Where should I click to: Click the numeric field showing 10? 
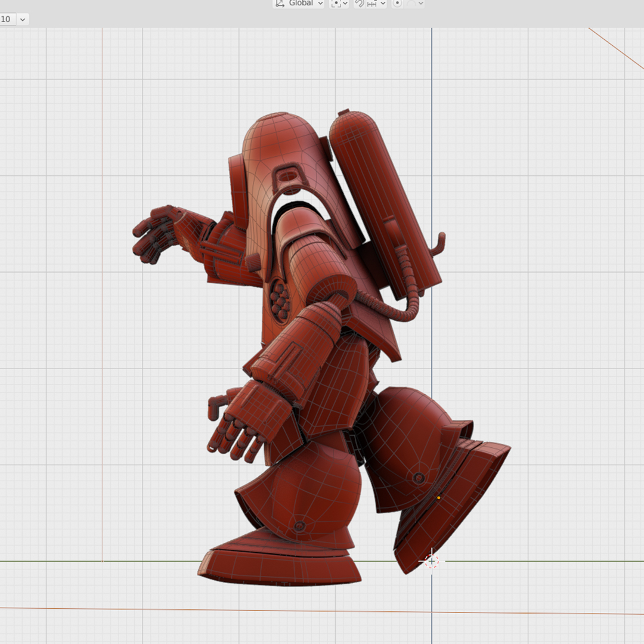point(7,19)
